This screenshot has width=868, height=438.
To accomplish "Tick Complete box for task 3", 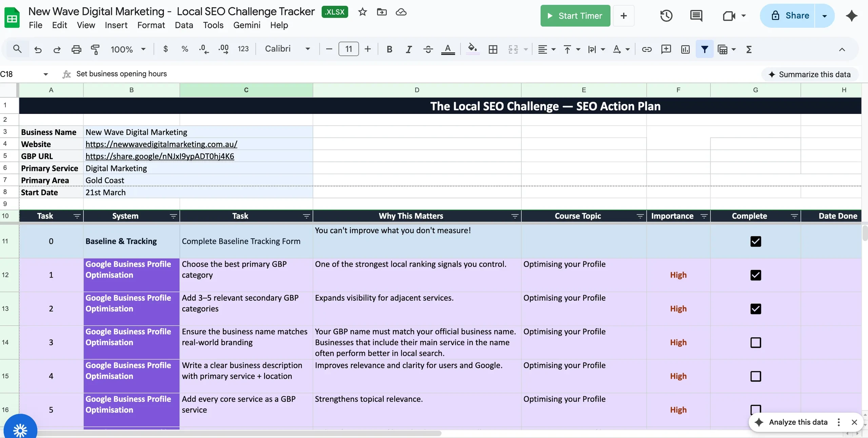I will [755, 342].
